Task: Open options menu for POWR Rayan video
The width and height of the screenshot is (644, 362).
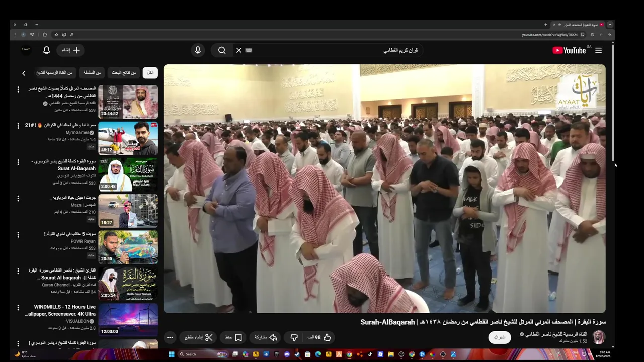Action: click(18, 234)
